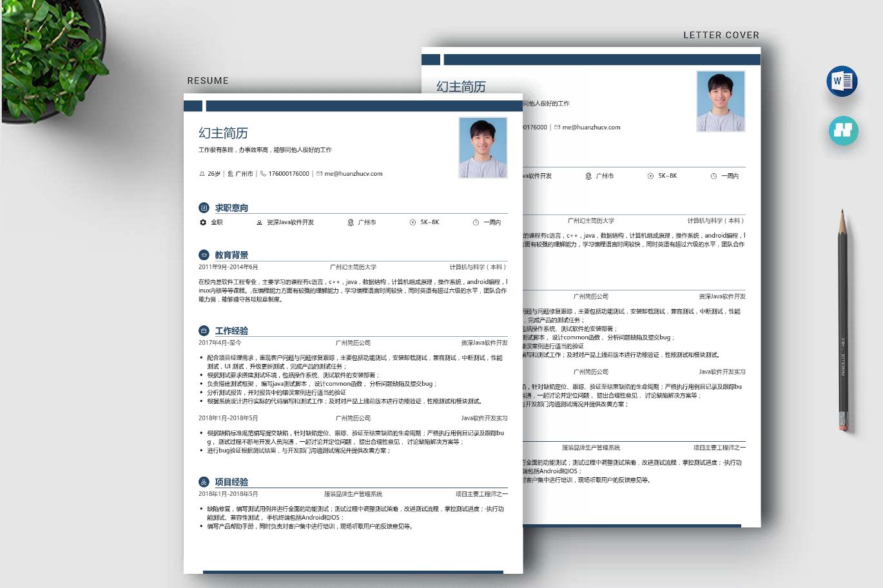
Task: Click phone number 176000176000
Action: pos(289,174)
